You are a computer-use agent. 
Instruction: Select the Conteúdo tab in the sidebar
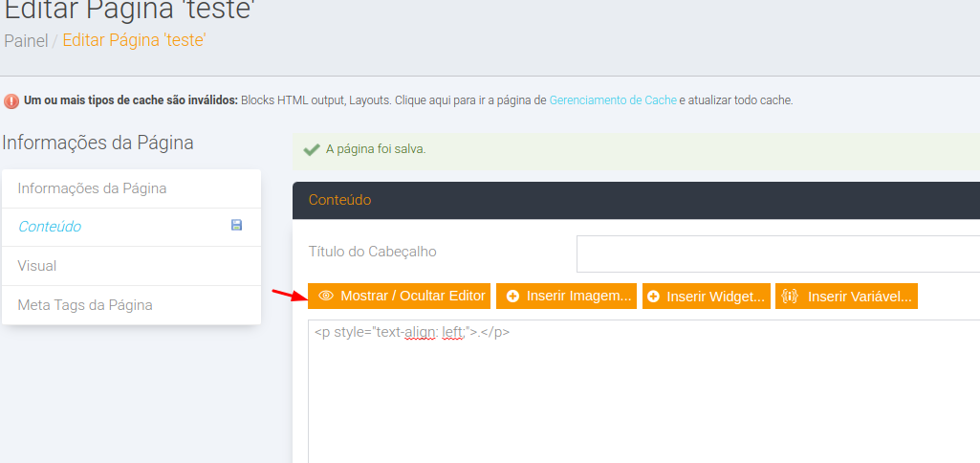coord(131,227)
